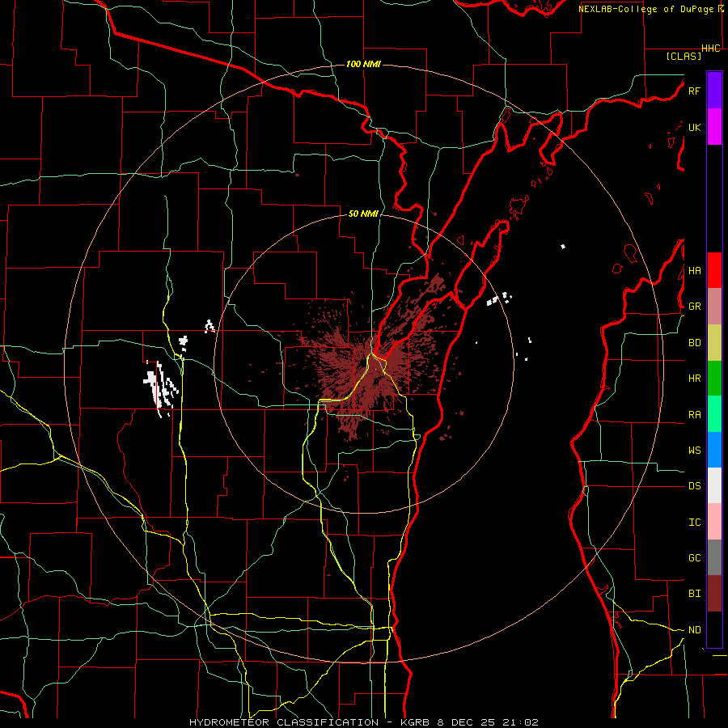This screenshot has width=728, height=728.
Task: Select the gray GC legend swatch
Action: click(714, 557)
